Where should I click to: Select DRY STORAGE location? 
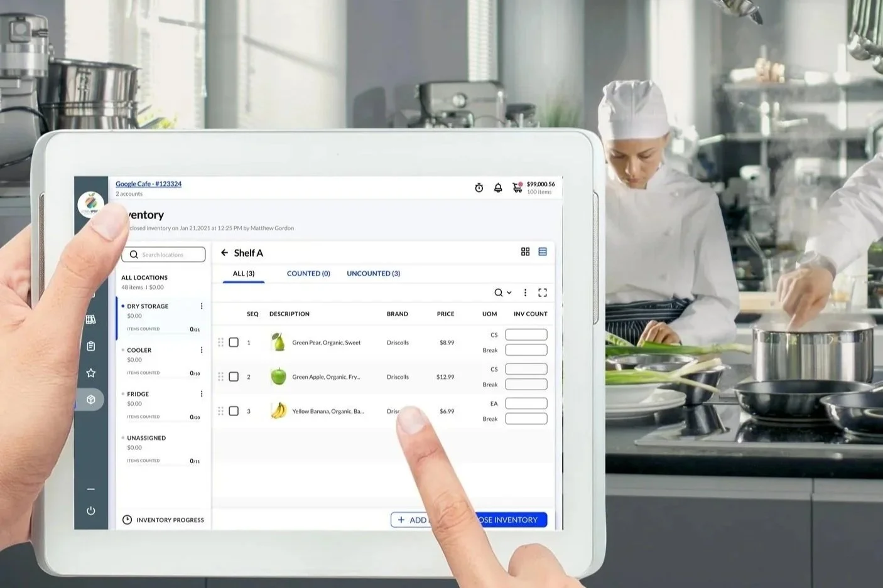(162, 319)
